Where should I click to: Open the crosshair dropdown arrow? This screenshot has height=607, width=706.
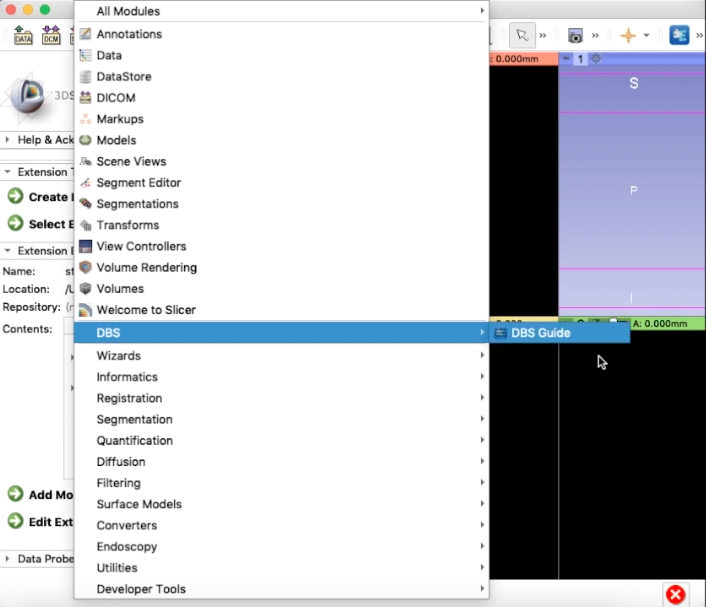[646, 35]
